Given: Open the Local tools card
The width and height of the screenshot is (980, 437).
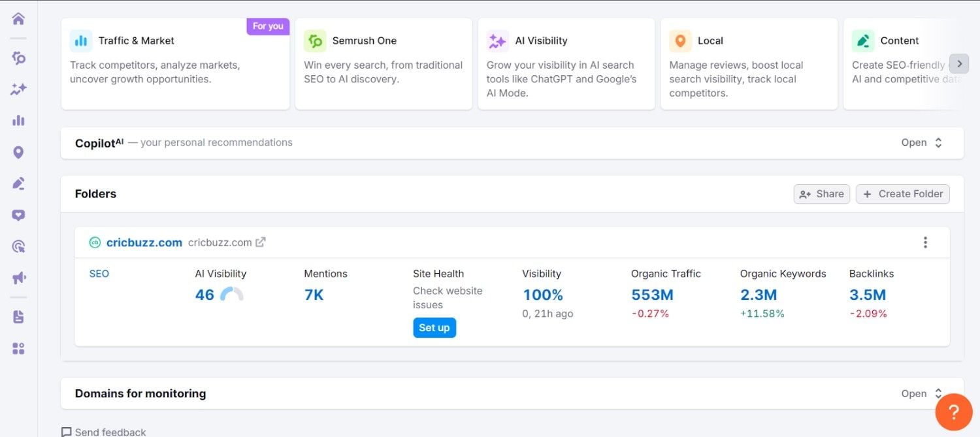Looking at the screenshot, I should tap(749, 63).
